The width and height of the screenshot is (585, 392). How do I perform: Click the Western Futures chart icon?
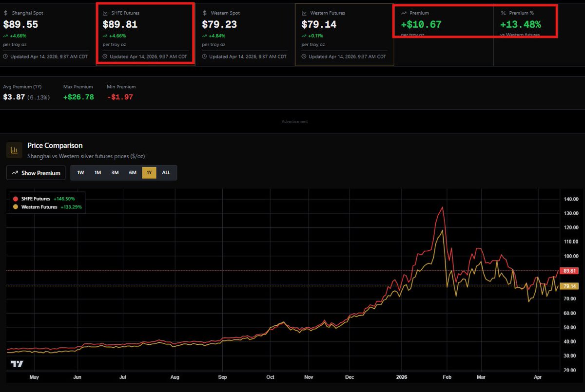304,13
